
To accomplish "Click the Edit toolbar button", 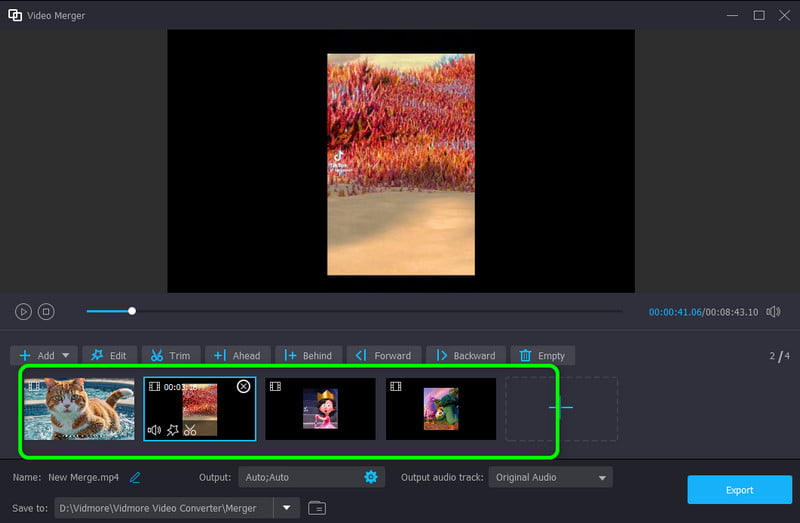I will tap(109, 355).
